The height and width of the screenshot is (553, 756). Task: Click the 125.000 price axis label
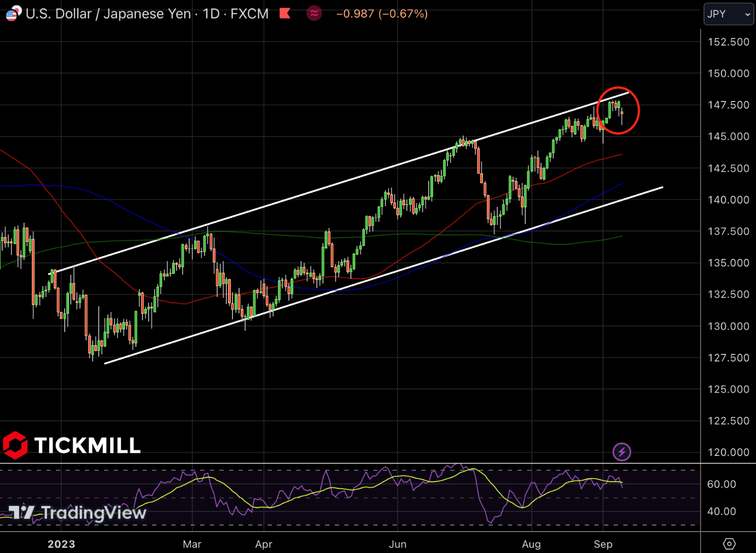(x=729, y=390)
